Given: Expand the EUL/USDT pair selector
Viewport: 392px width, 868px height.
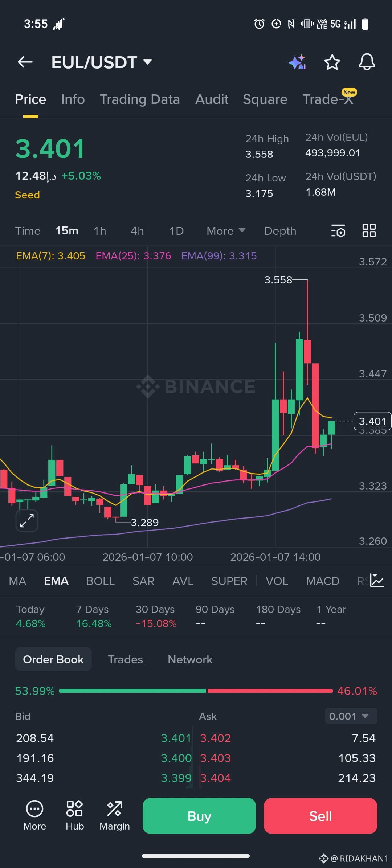Looking at the screenshot, I should 102,62.
